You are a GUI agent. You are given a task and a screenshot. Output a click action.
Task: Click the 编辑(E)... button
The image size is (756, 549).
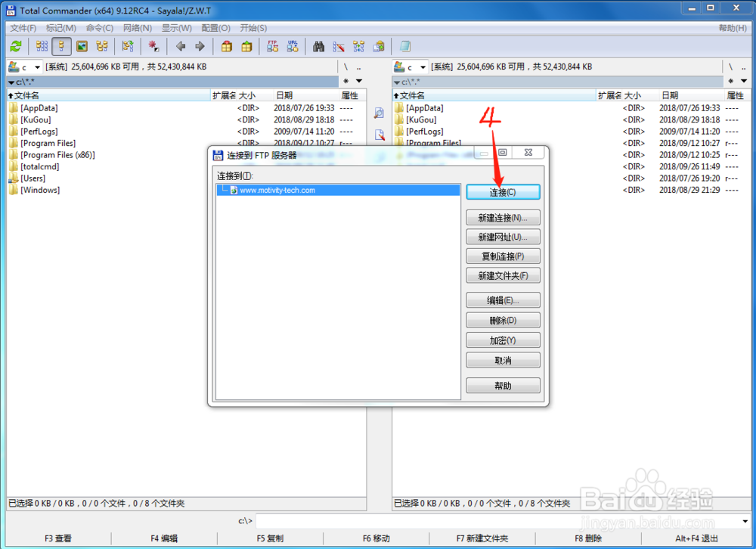click(x=503, y=300)
